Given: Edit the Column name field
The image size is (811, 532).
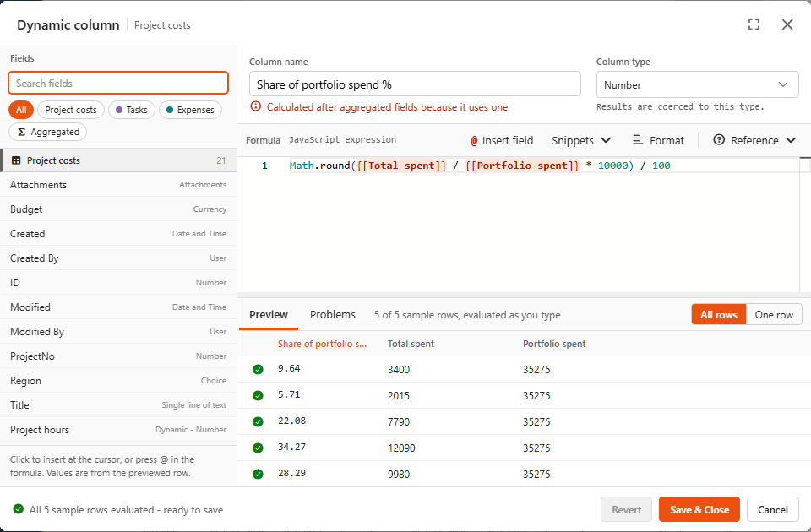Looking at the screenshot, I should [415, 84].
